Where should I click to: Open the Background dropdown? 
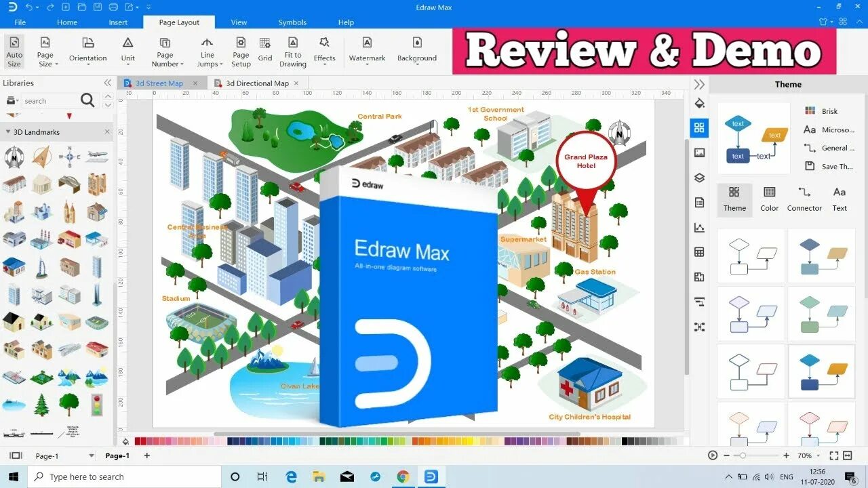point(417,50)
